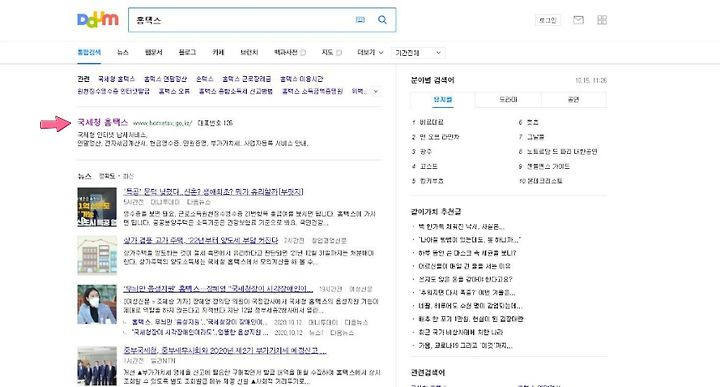Click ranked keyword number 3 광주
Viewport: 720px width, 387px height.
(426, 151)
